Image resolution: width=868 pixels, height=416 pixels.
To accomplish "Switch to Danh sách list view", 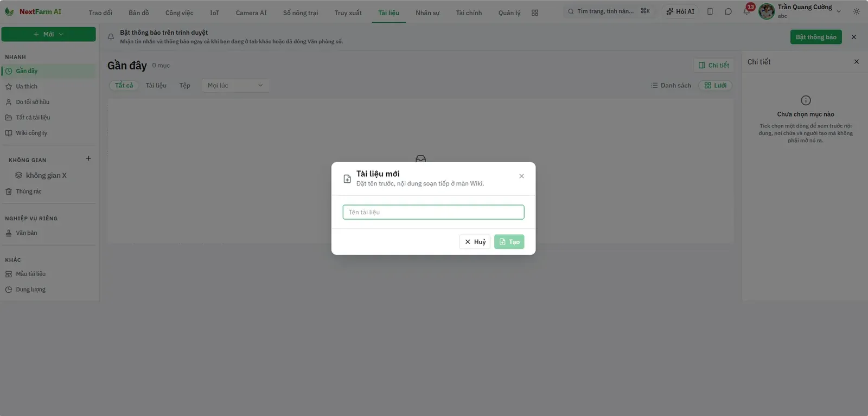I will (671, 85).
